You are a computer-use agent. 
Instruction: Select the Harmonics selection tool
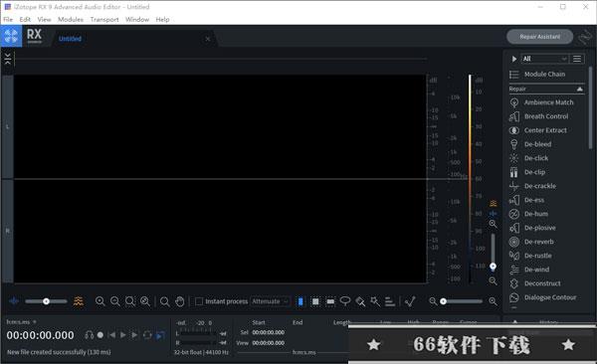390,301
